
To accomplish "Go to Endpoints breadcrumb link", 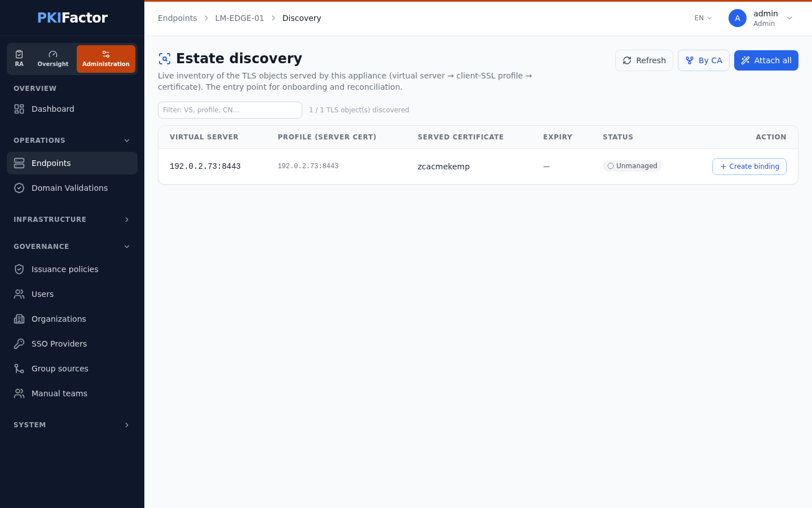I will pyautogui.click(x=178, y=18).
